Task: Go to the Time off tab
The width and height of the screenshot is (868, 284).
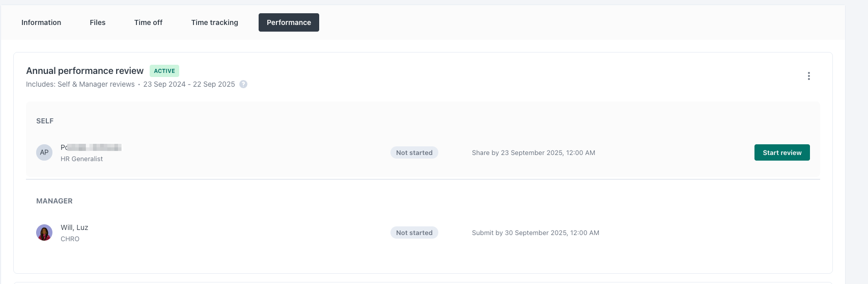Action: click(x=148, y=22)
